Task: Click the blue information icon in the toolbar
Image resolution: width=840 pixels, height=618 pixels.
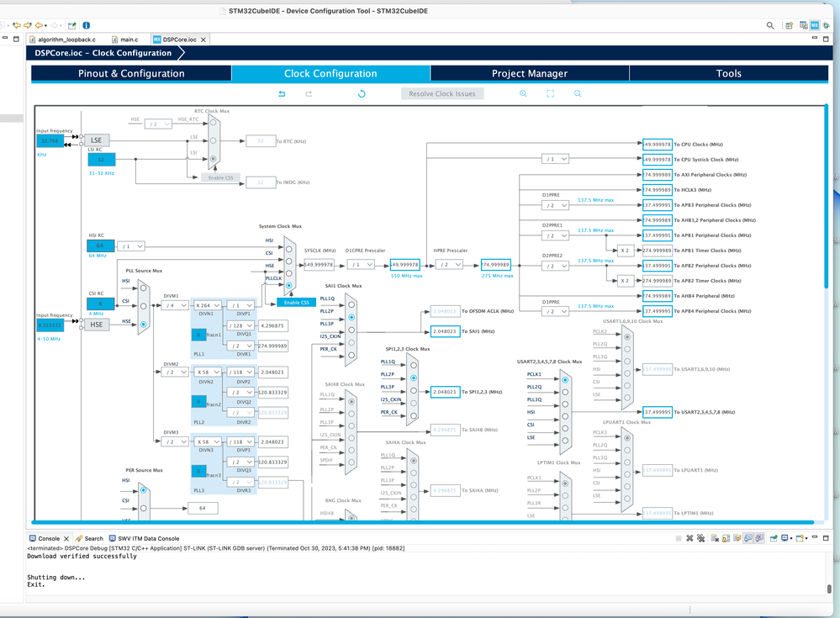Action: click(87, 25)
